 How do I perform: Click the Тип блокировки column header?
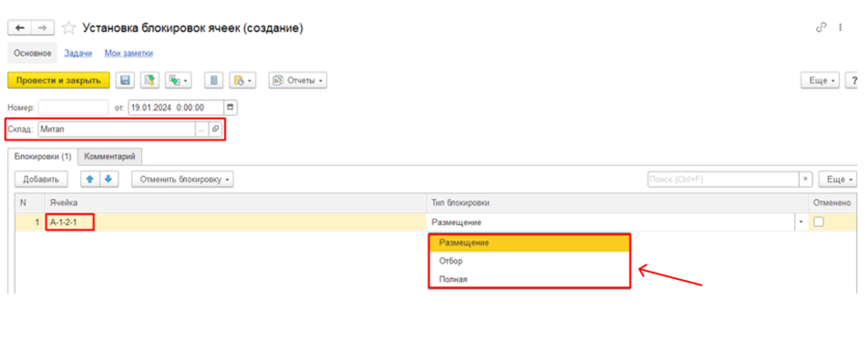point(617,203)
